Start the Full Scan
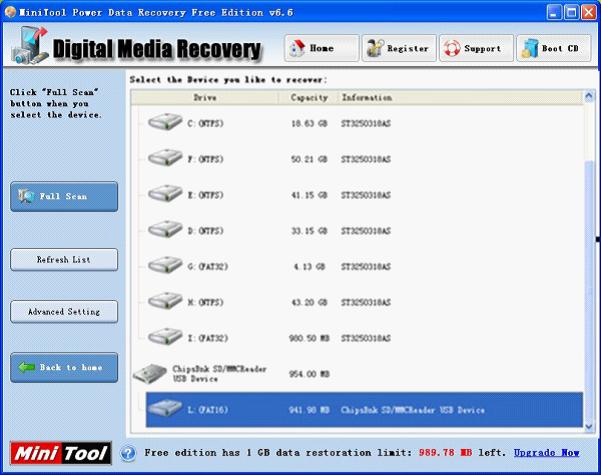The image size is (601, 475). coord(64,197)
